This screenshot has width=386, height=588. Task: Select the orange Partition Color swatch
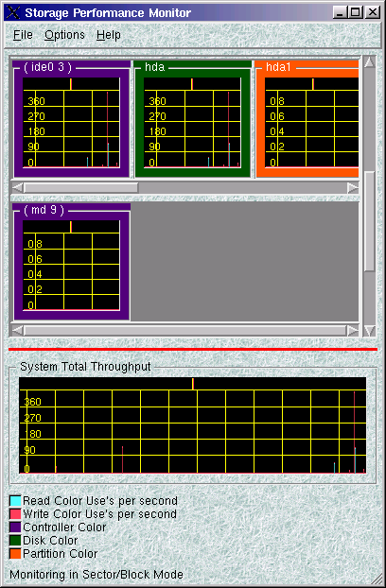[15, 554]
